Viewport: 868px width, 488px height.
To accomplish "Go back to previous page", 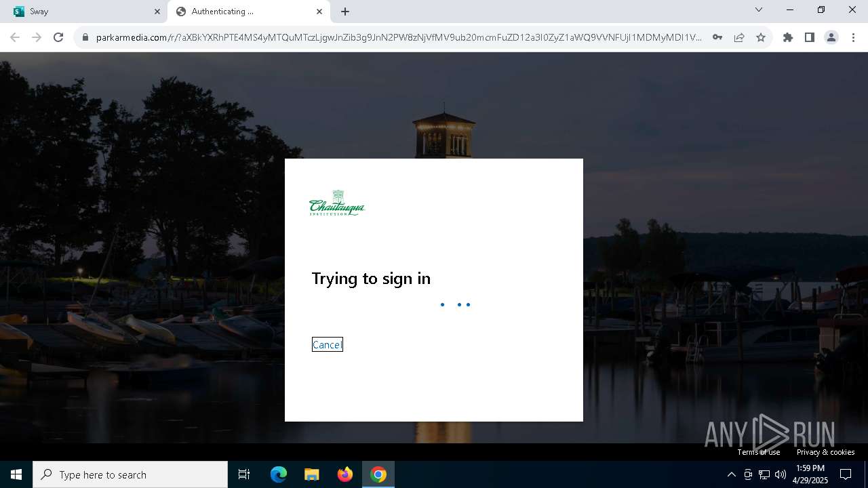I will click(x=15, y=37).
